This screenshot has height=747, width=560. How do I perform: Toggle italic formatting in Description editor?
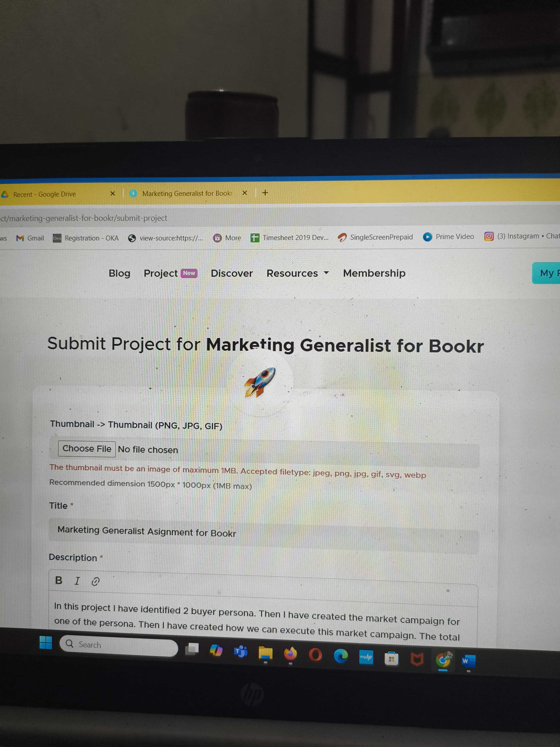click(77, 581)
